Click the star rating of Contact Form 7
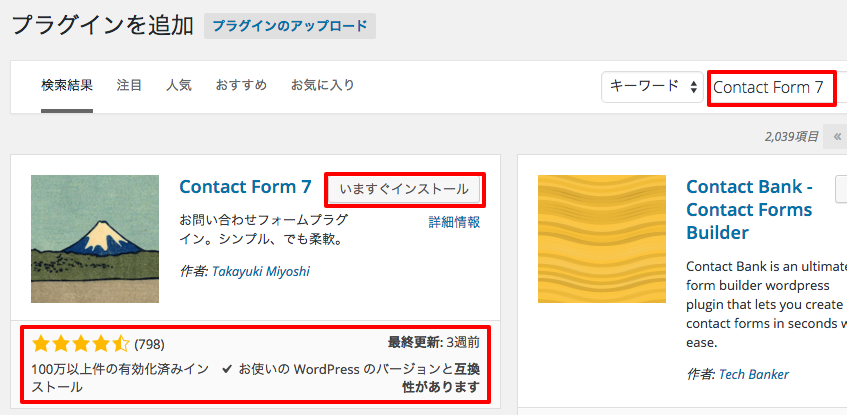This screenshot has width=847, height=415. 80,344
